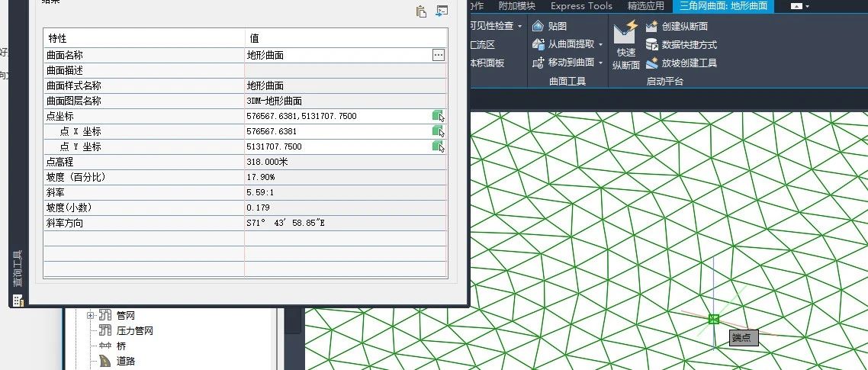Click the 点 X 坐标 value 576567.6381
This screenshot has width=868, height=370.
click(272, 131)
